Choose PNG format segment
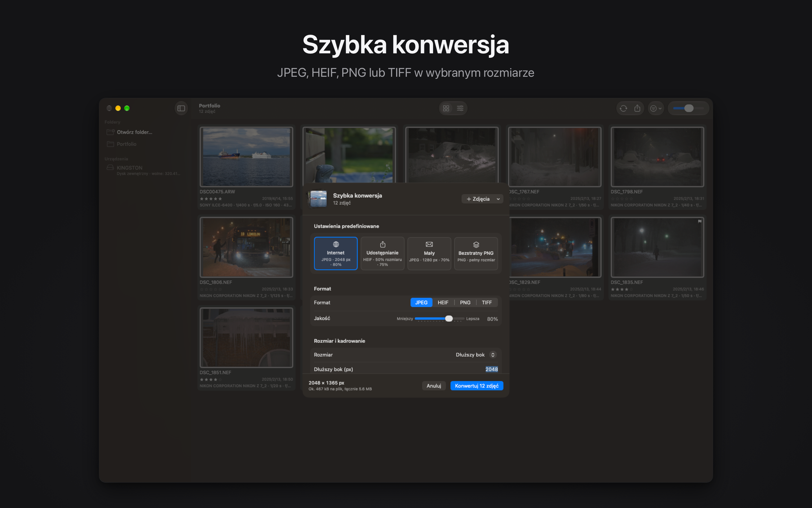Viewport: 812px width, 508px height. click(465, 302)
